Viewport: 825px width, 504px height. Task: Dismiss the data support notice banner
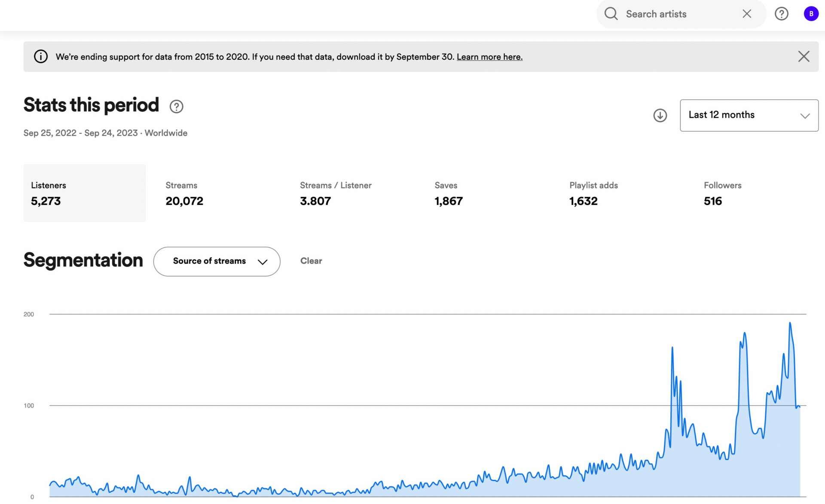[804, 56]
